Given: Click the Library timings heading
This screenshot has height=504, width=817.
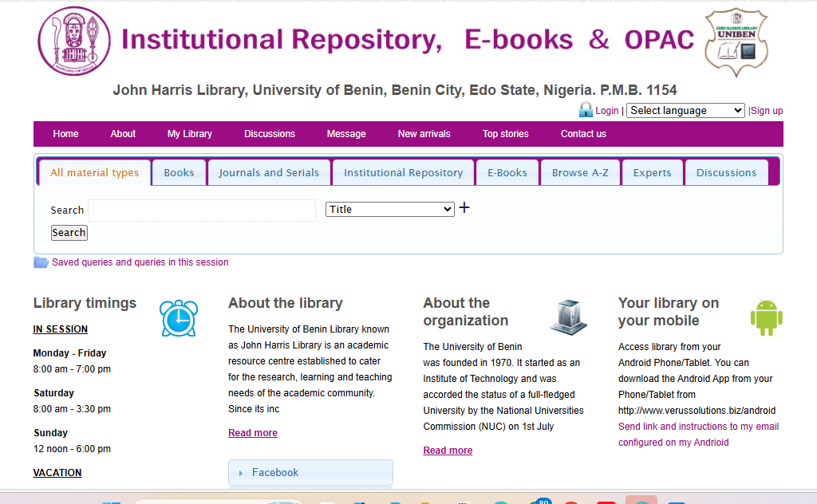Looking at the screenshot, I should (85, 303).
